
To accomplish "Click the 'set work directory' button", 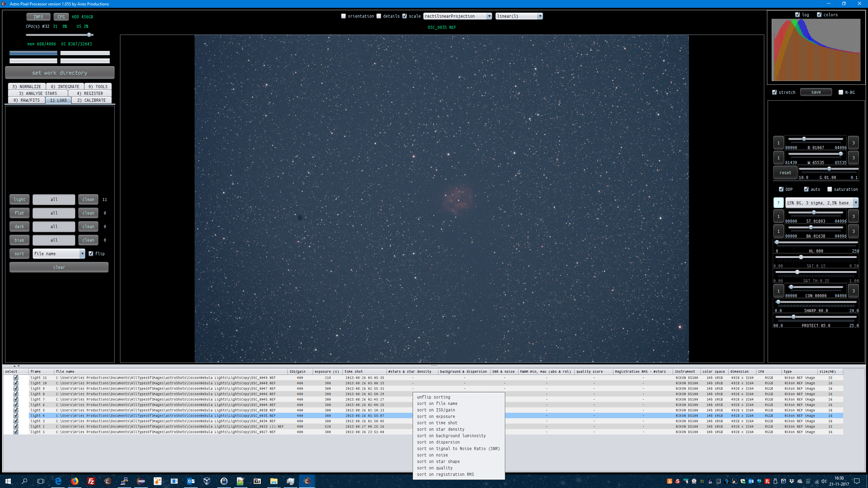I will (x=60, y=73).
